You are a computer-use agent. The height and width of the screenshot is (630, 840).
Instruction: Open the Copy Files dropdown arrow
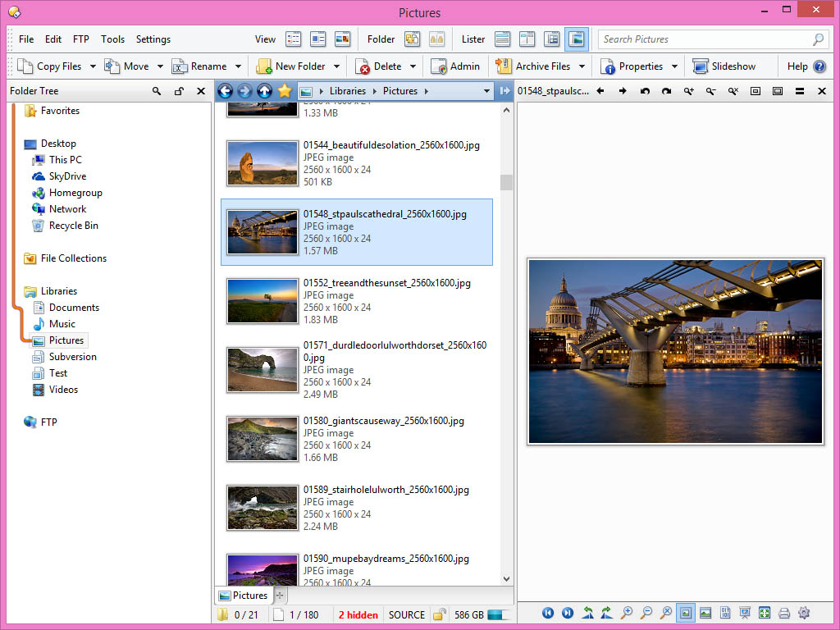pos(93,66)
